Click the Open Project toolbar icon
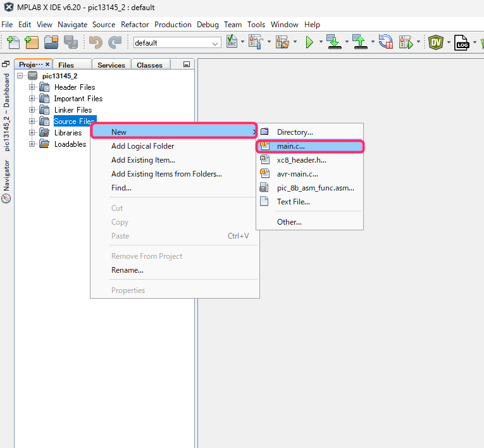484x448 pixels. pyautogui.click(x=51, y=42)
